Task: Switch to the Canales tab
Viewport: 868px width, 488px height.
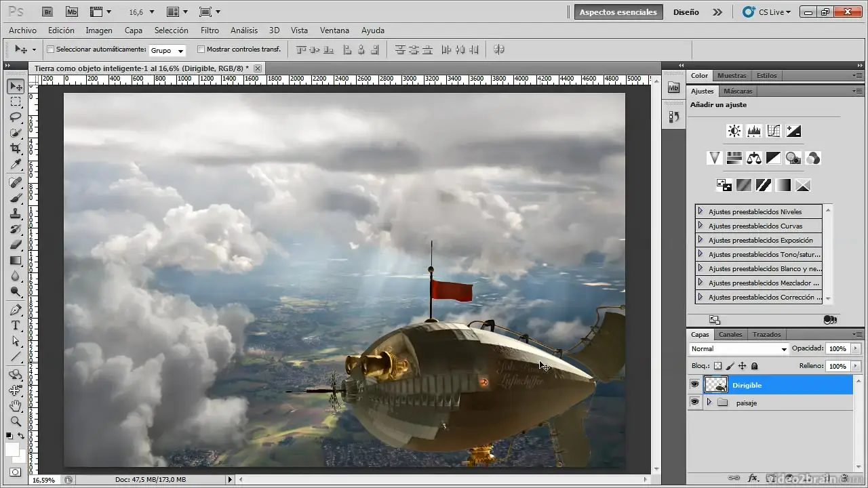Action: click(730, 334)
